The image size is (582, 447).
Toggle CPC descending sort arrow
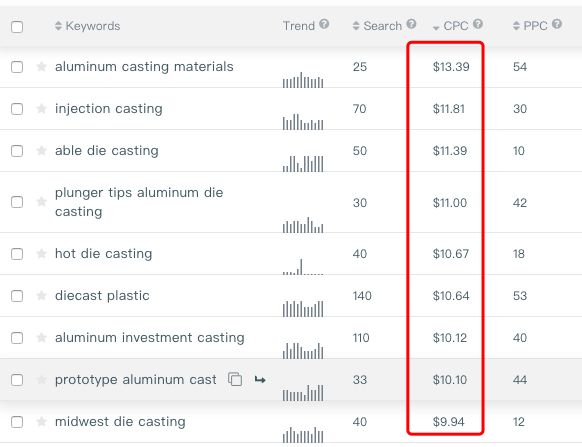click(436, 28)
